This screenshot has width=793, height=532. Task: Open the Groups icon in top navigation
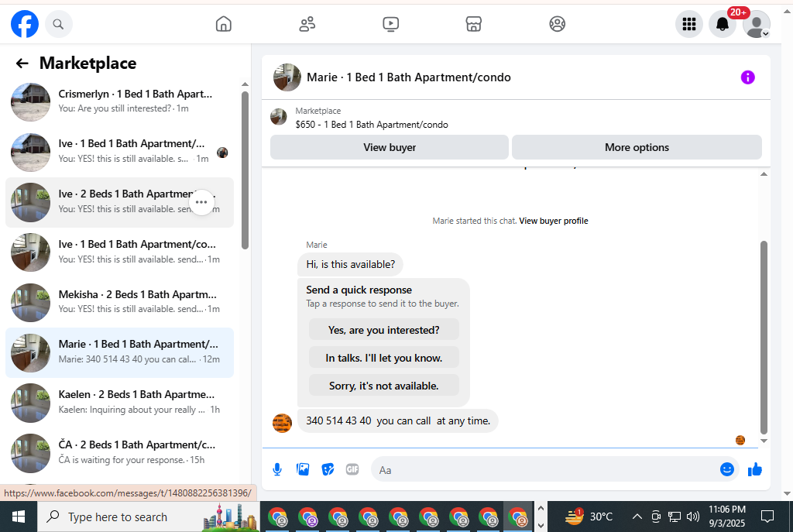point(558,24)
